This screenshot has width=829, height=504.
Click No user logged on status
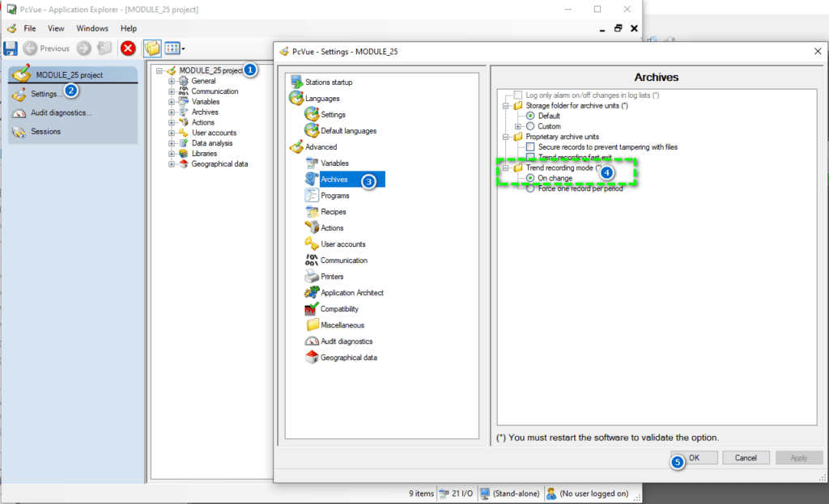click(588, 493)
